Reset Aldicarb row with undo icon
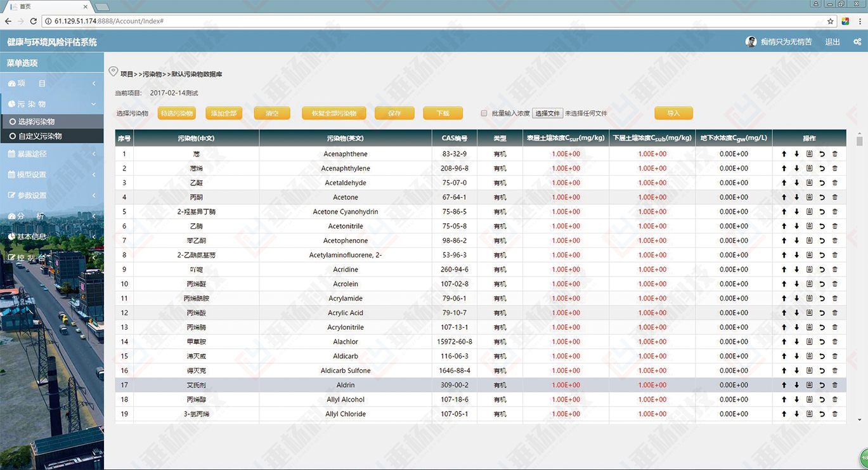This screenshot has height=470, width=868. [822, 356]
